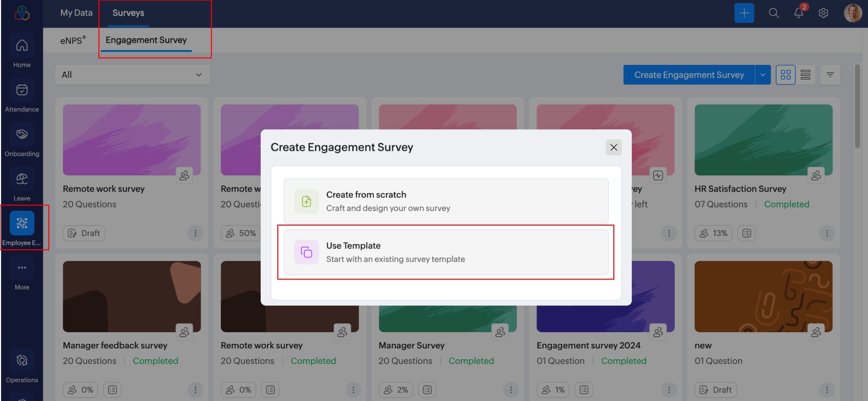This screenshot has width=868, height=401.
Task: Open the notifications bell
Action: pos(799,13)
